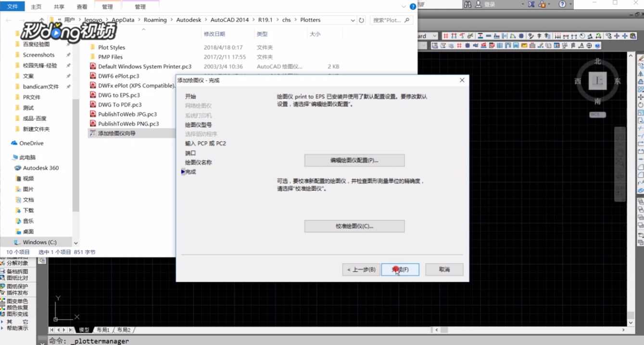The height and width of the screenshot is (345, 644).
Task: Open Screenshots folder in navigation pane
Action: pos(38,55)
